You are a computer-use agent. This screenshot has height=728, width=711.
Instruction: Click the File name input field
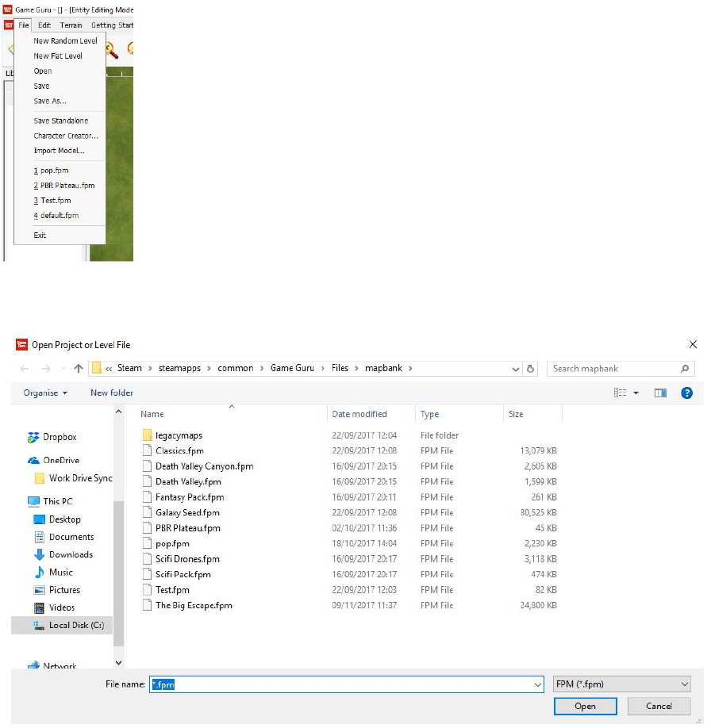pos(346,684)
